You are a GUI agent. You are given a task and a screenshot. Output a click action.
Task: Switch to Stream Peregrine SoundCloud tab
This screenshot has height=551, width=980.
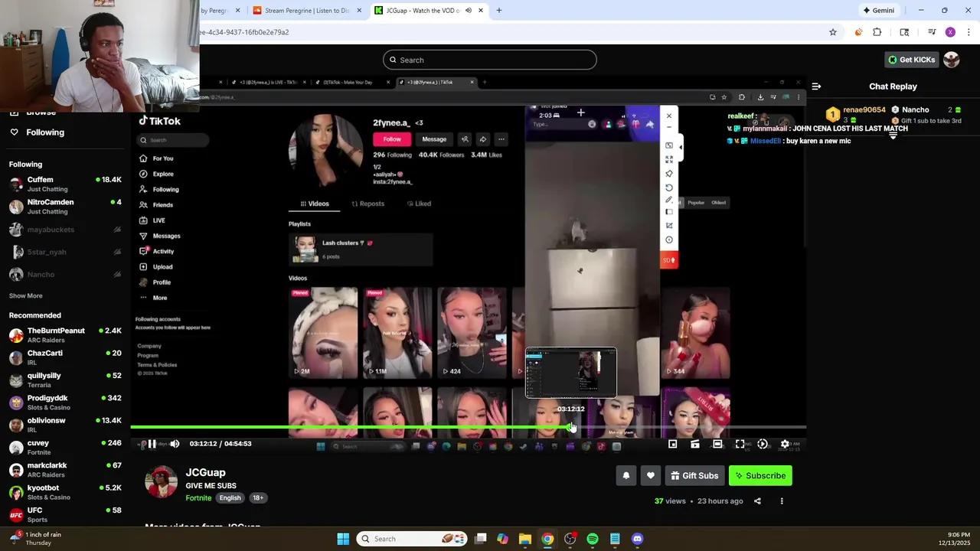[307, 11]
